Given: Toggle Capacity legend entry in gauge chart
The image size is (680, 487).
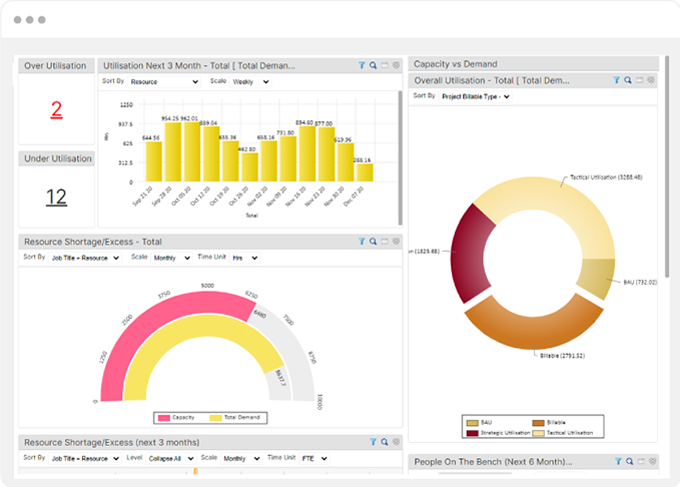Looking at the screenshot, I should click(177, 418).
